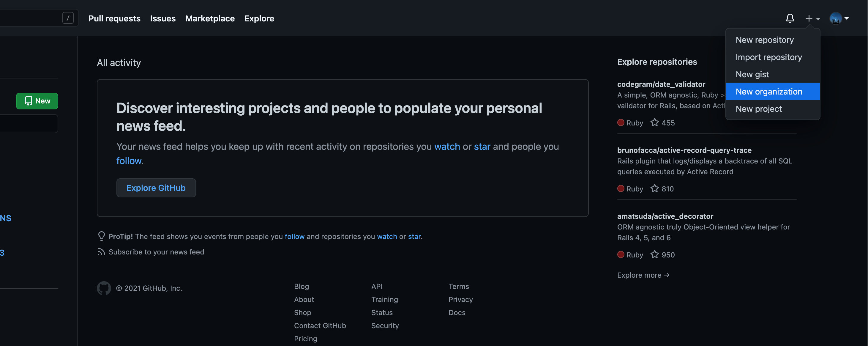Open the user avatar account dropdown
This screenshot has height=346, width=868.
click(x=839, y=18)
